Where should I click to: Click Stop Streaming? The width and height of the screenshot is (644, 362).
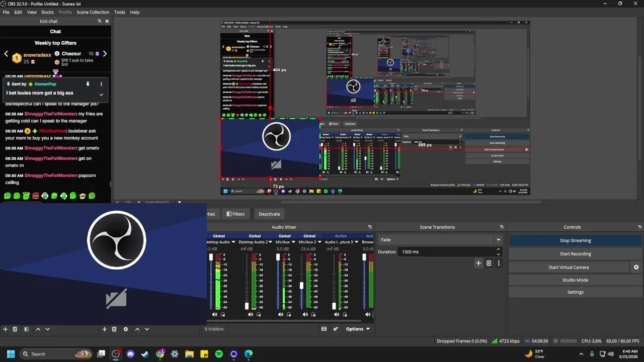coord(576,240)
